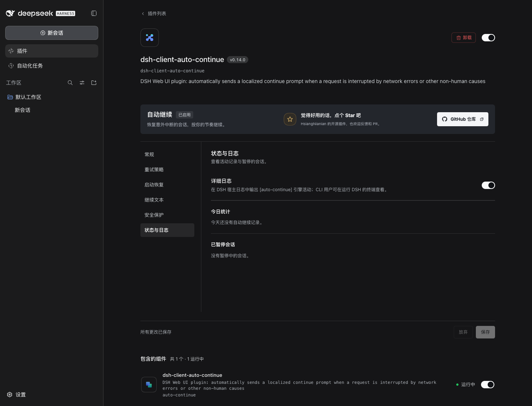Open the 插件 plugins page
The image size is (532, 406).
click(52, 51)
